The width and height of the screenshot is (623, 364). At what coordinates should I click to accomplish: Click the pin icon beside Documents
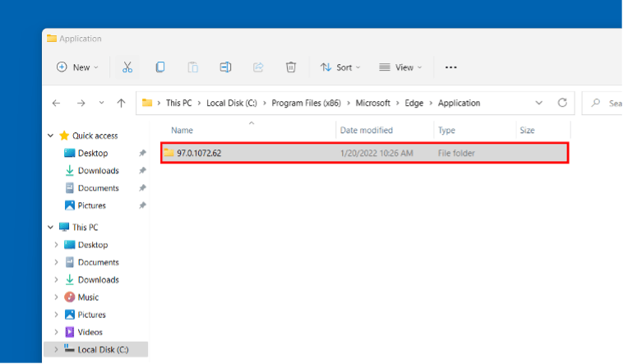tap(142, 188)
